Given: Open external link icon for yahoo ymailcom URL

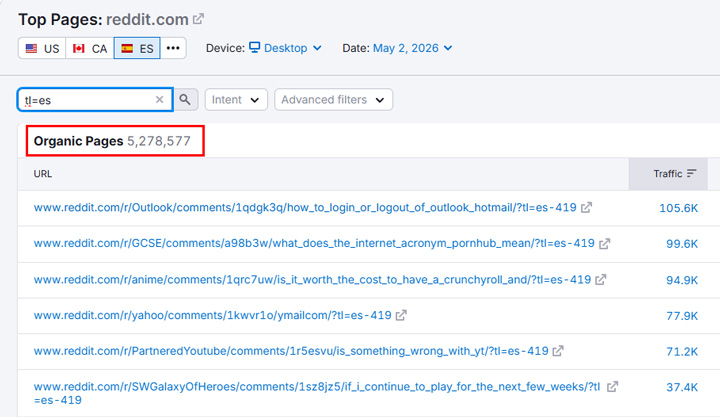Looking at the screenshot, I should (401, 315).
